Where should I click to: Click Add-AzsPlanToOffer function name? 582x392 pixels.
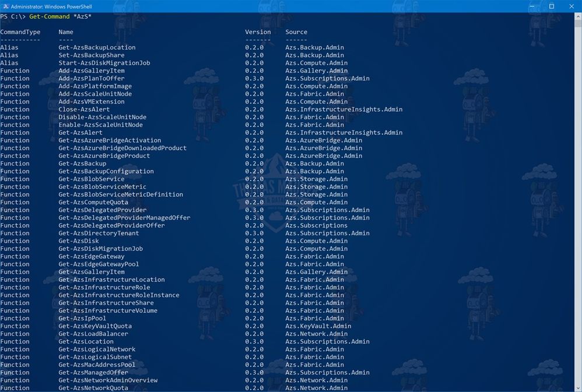[92, 79]
